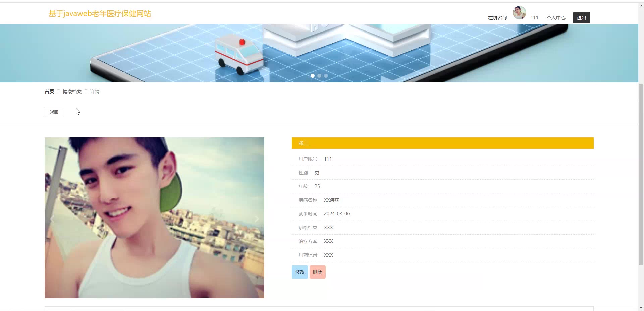
Task: Click the 治疗方案 value XXX
Action: (329, 241)
